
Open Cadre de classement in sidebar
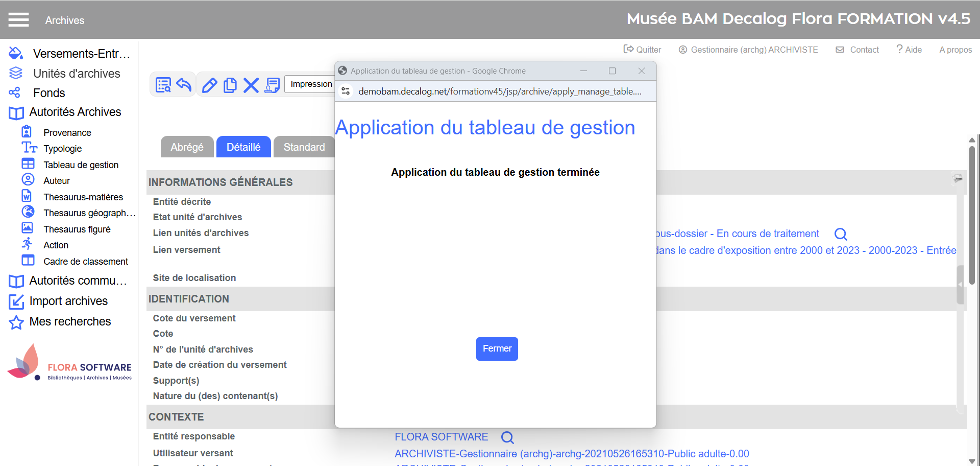[x=85, y=261]
